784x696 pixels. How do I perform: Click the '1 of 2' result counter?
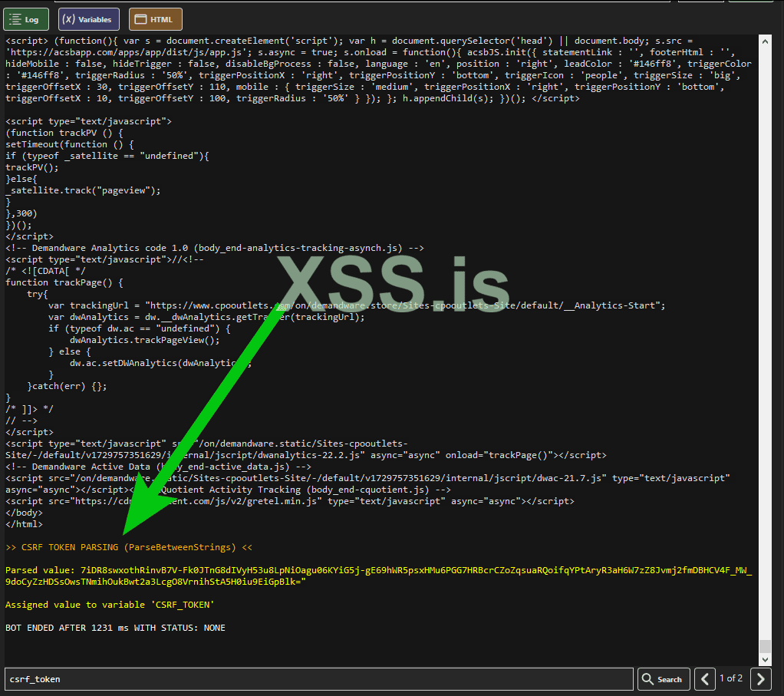coord(731,678)
